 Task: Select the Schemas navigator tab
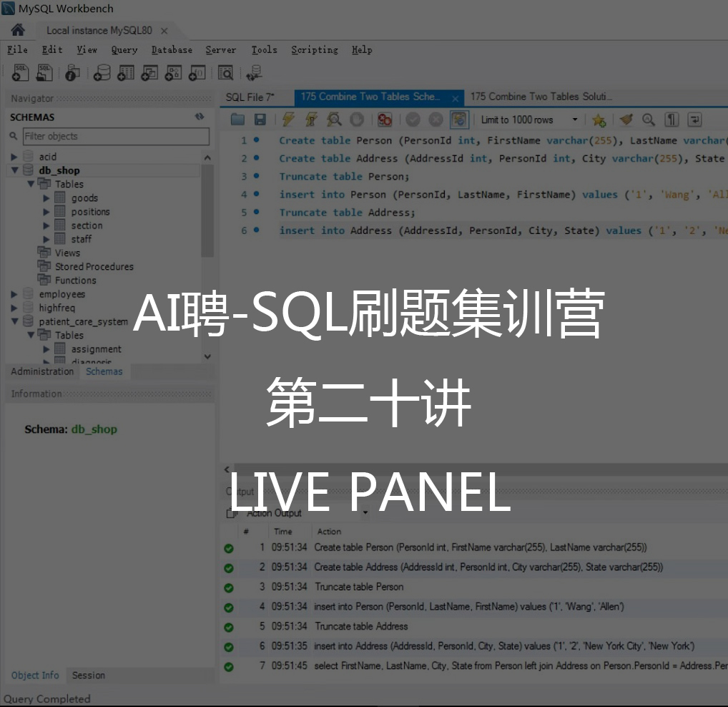pyautogui.click(x=104, y=371)
